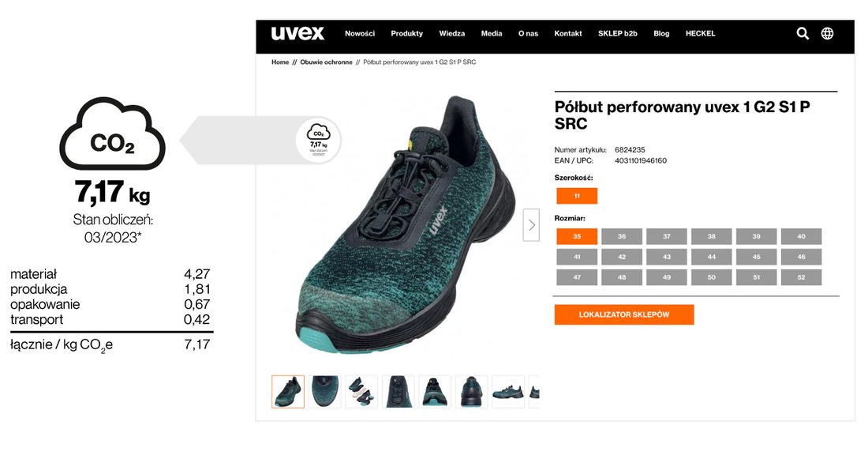Open the Wiedza menu

451,34
